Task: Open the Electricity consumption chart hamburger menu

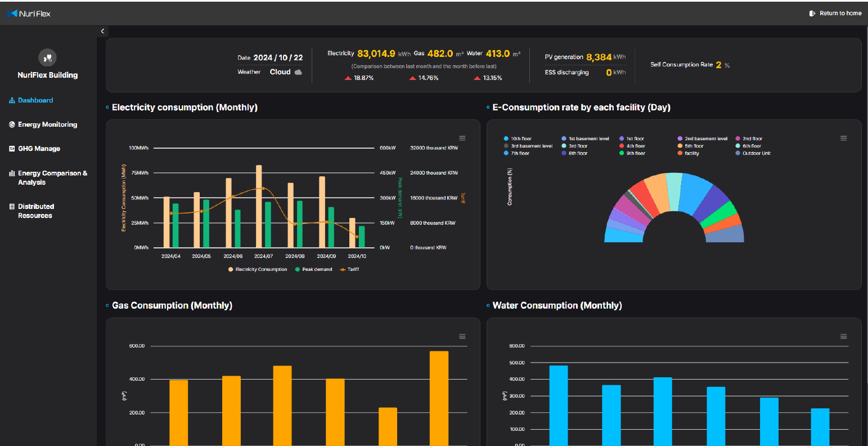Action: (x=462, y=139)
